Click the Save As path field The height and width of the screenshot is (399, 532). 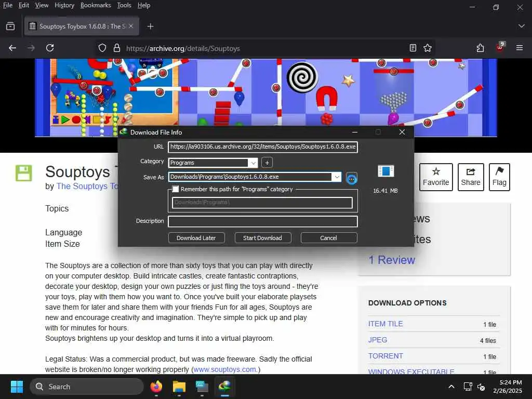250,177
